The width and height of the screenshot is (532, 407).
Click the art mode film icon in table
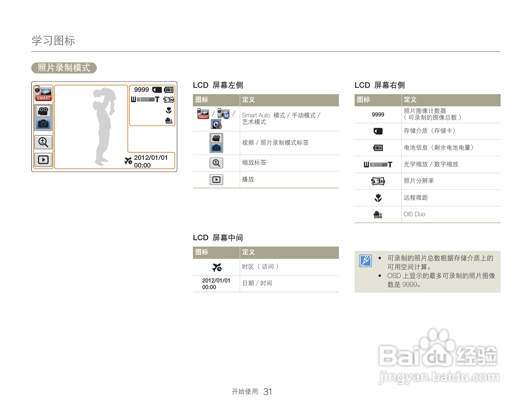pos(216,125)
